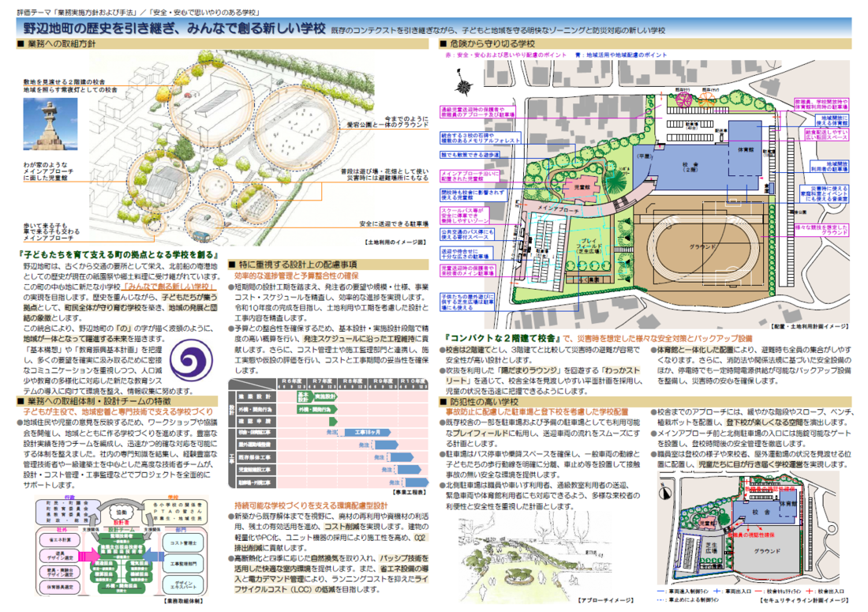Viewport: 868px width, 612px height.
Task: Click the north arrow on security line map
Action: coord(665,491)
